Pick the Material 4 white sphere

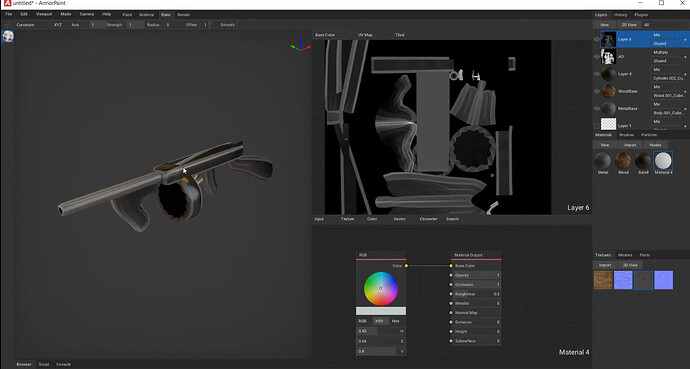click(x=663, y=161)
